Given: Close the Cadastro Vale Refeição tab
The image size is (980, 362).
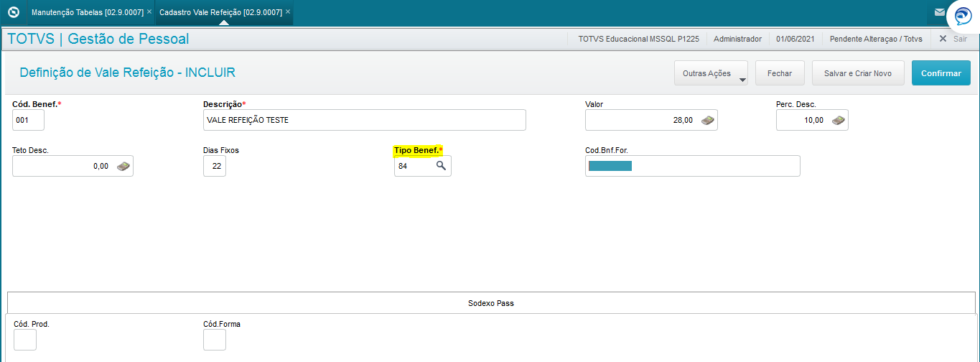Looking at the screenshot, I should [x=287, y=12].
